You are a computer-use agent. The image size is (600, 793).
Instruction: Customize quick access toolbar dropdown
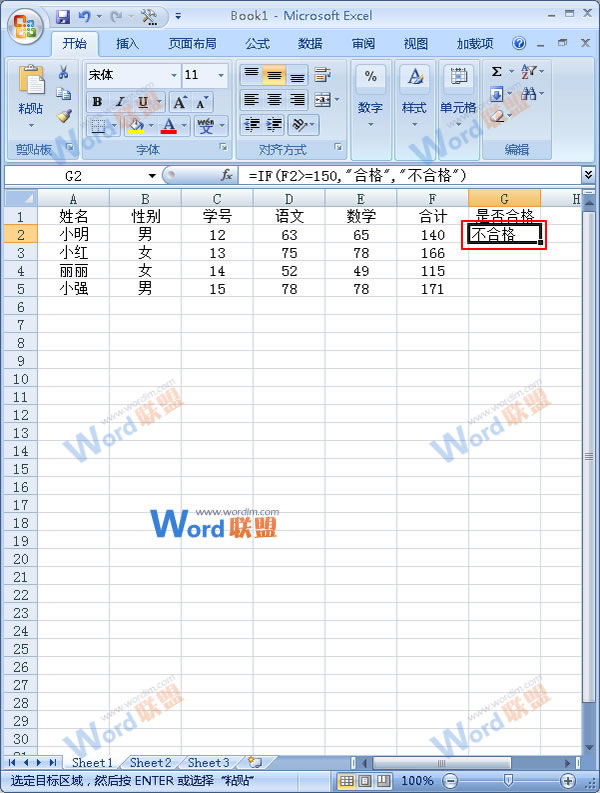click(178, 17)
